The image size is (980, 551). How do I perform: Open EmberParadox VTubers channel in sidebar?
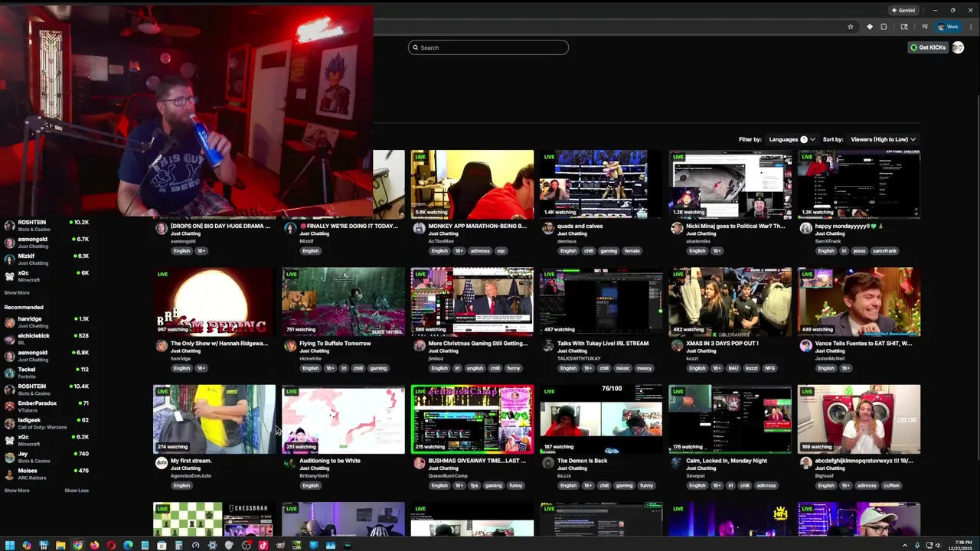coord(46,406)
